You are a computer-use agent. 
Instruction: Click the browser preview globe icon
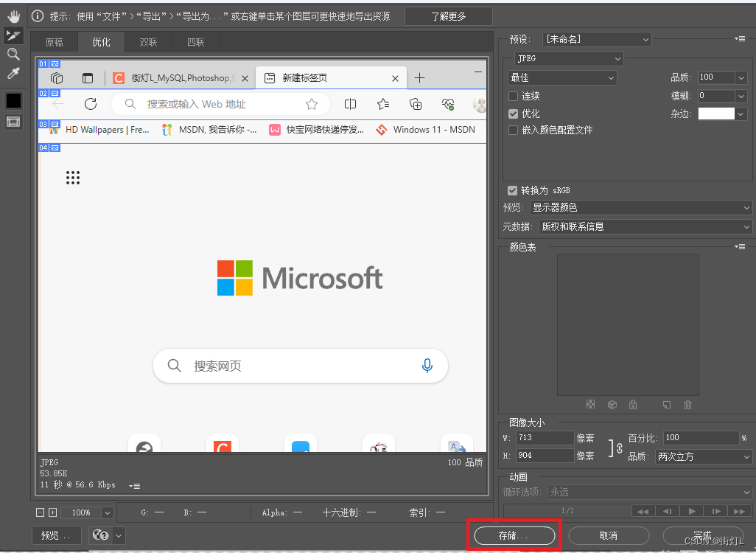point(100,535)
